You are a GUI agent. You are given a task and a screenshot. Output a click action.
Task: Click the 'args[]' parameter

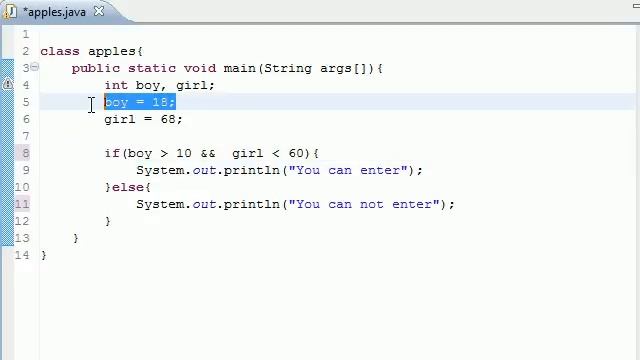click(x=344, y=69)
